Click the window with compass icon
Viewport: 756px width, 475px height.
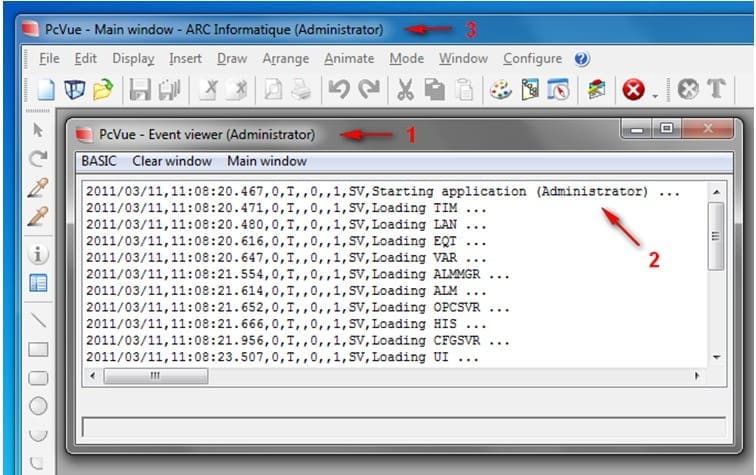558,90
